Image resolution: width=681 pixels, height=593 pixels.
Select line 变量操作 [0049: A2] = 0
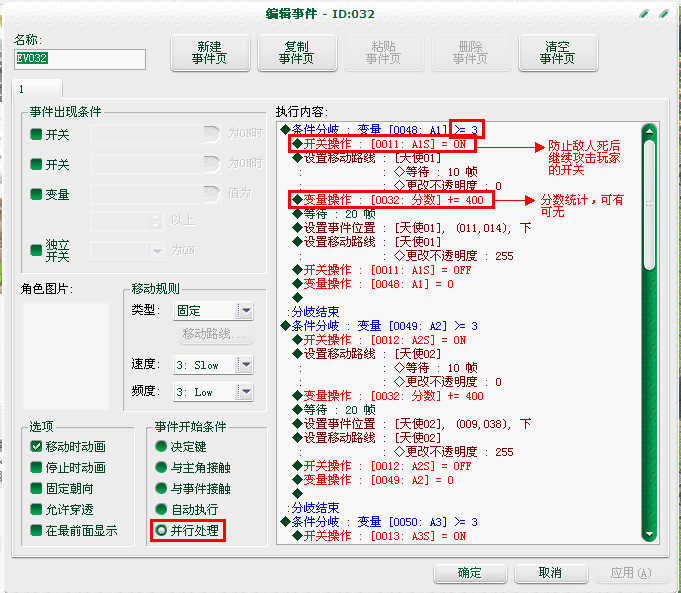point(373,480)
